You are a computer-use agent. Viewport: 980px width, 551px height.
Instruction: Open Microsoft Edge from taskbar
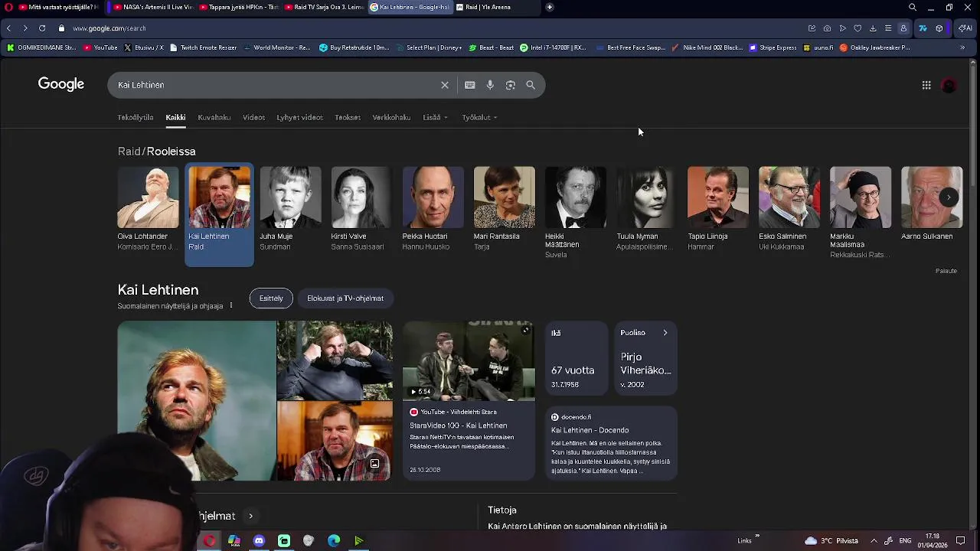click(334, 540)
